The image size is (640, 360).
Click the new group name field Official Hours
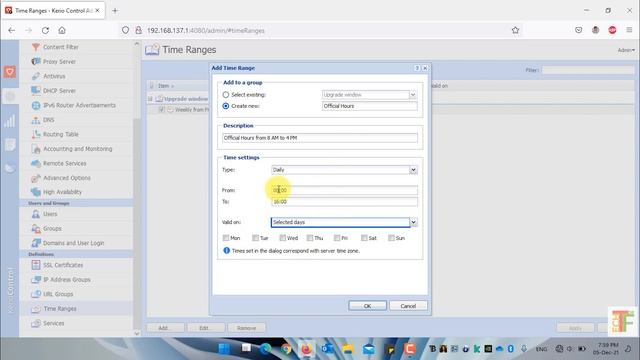(x=369, y=106)
